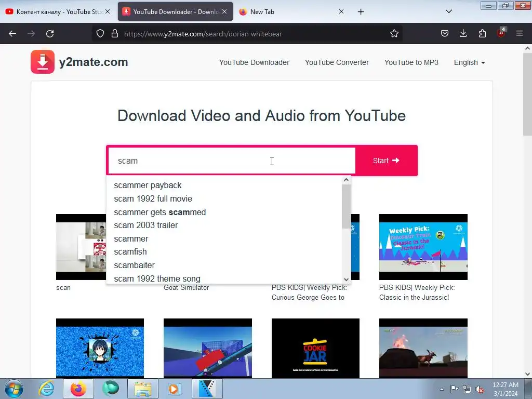The width and height of the screenshot is (532, 399).
Task: Expand the English language dropdown
Action: click(x=470, y=62)
